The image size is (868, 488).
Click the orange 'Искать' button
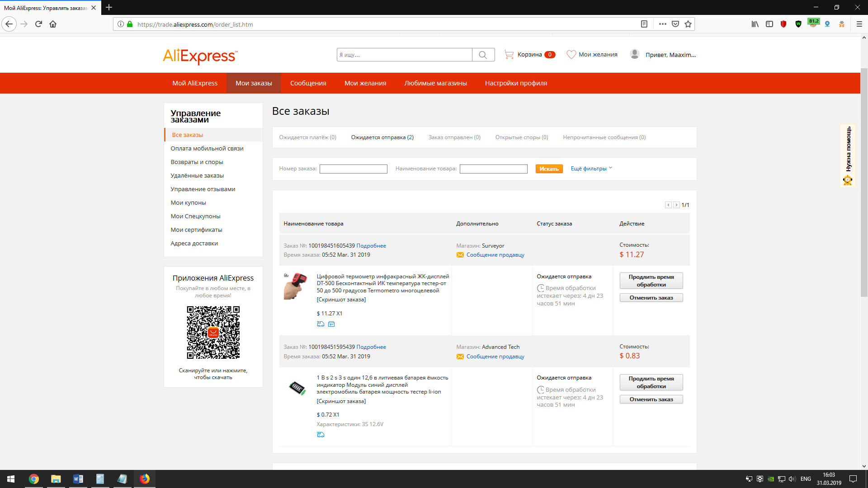(x=549, y=169)
